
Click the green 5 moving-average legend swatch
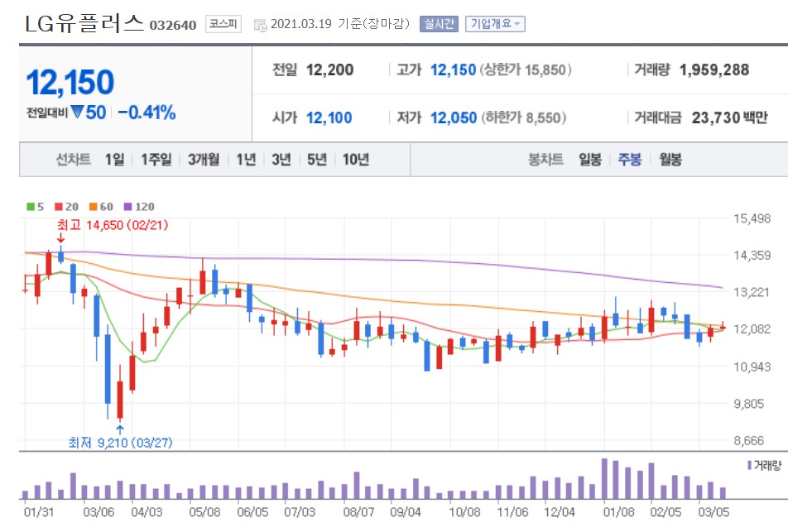(31, 207)
